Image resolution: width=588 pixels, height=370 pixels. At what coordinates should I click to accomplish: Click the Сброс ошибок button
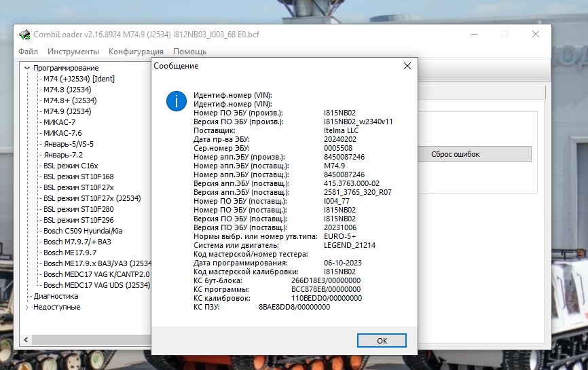tap(455, 154)
